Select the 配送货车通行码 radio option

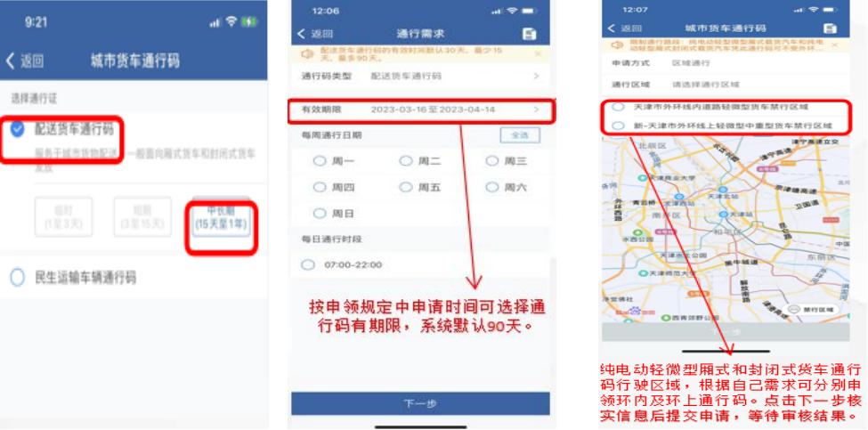(x=18, y=129)
